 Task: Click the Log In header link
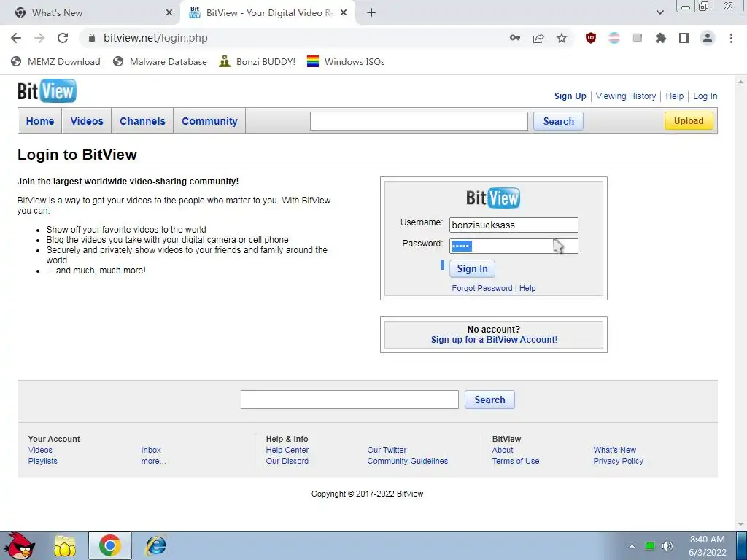[705, 96]
